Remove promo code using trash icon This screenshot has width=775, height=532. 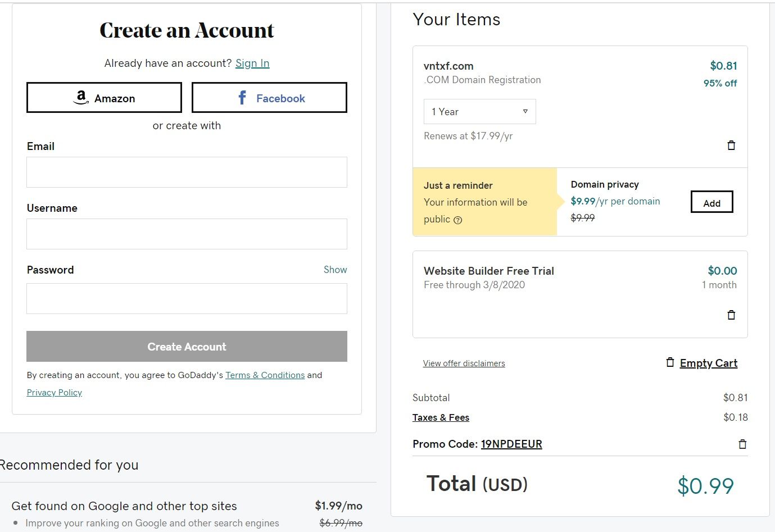tap(742, 444)
